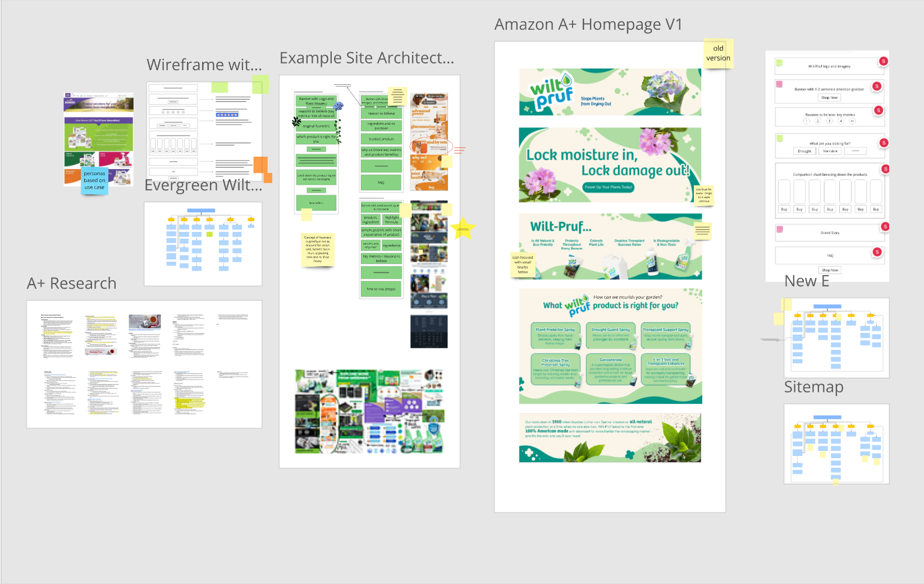Click the Drought button in wireframe

coord(804,151)
